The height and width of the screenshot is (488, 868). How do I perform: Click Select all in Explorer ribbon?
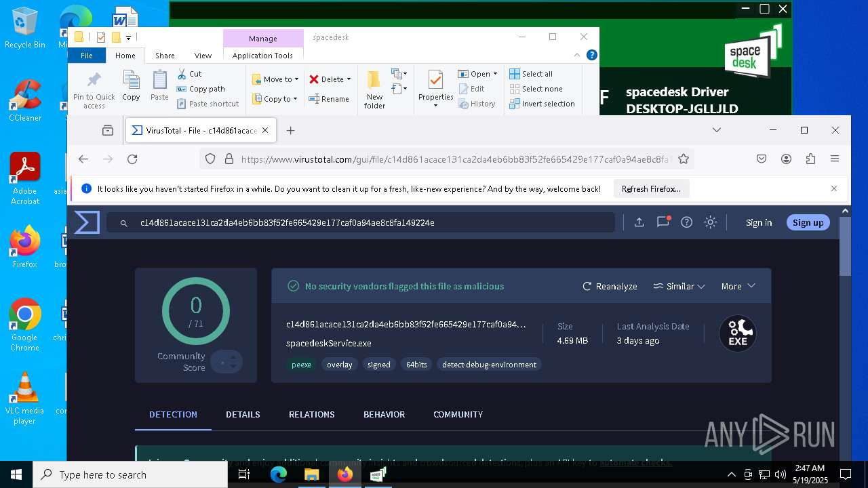(531, 74)
